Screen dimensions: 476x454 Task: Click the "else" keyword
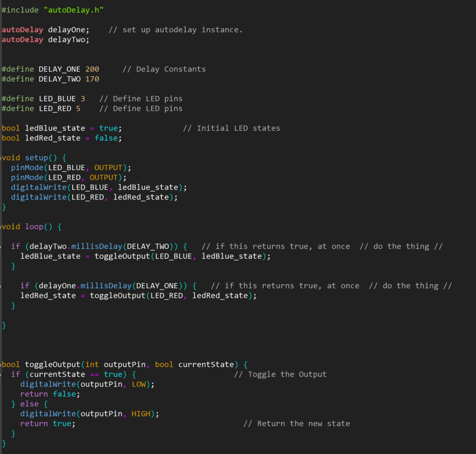coord(29,404)
